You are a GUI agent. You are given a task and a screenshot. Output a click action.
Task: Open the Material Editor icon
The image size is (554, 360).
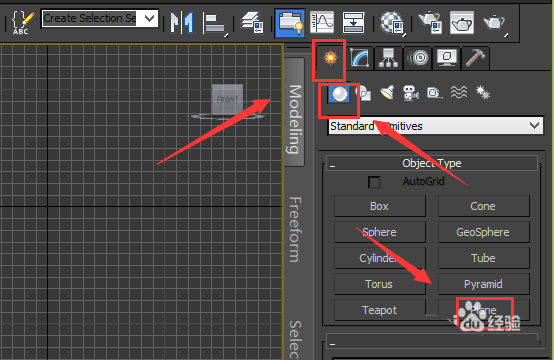click(x=392, y=23)
